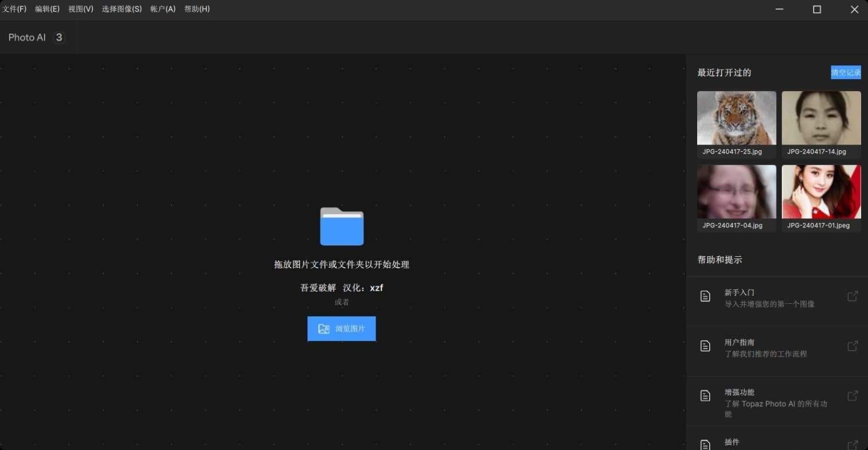This screenshot has height=450, width=868.
Task: Click the Photo AI 3 logo
Action: tap(36, 37)
